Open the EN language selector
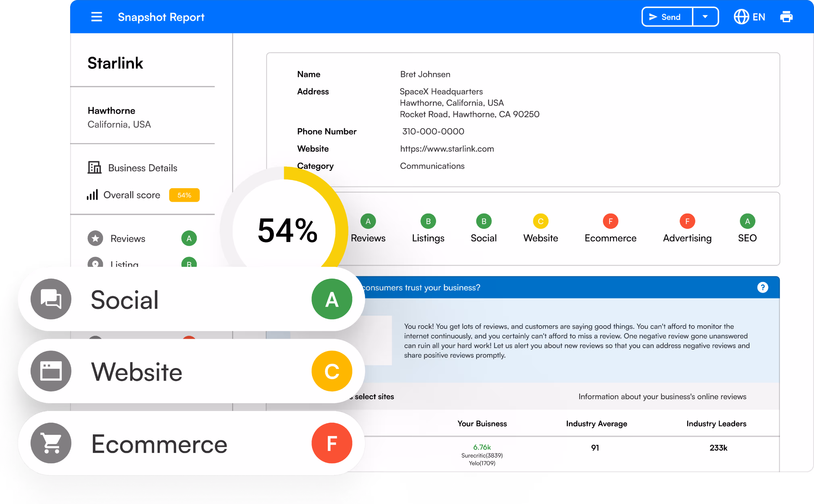Screen dimensions: 814x504 [749, 17]
